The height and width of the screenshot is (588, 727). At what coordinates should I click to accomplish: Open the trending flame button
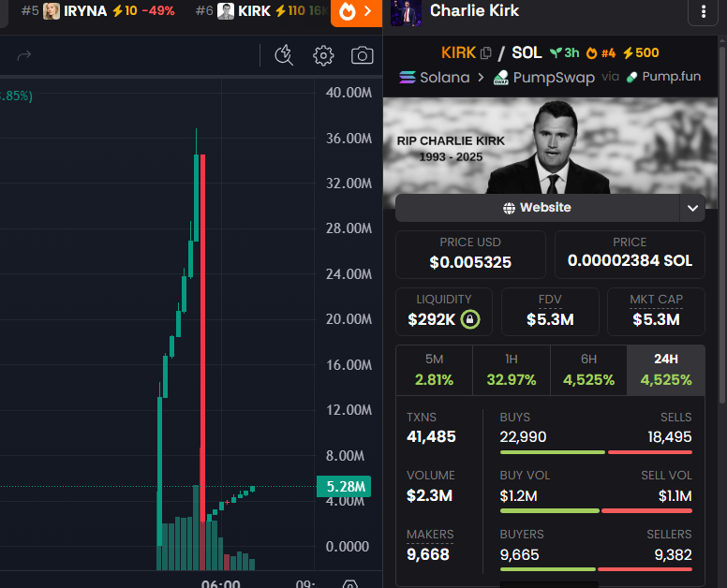356,12
